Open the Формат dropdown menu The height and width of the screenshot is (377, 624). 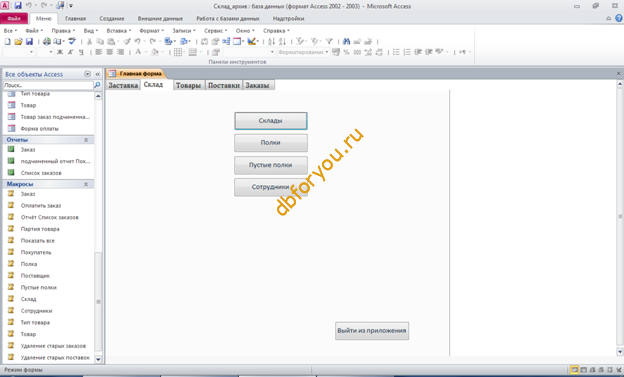(x=151, y=31)
